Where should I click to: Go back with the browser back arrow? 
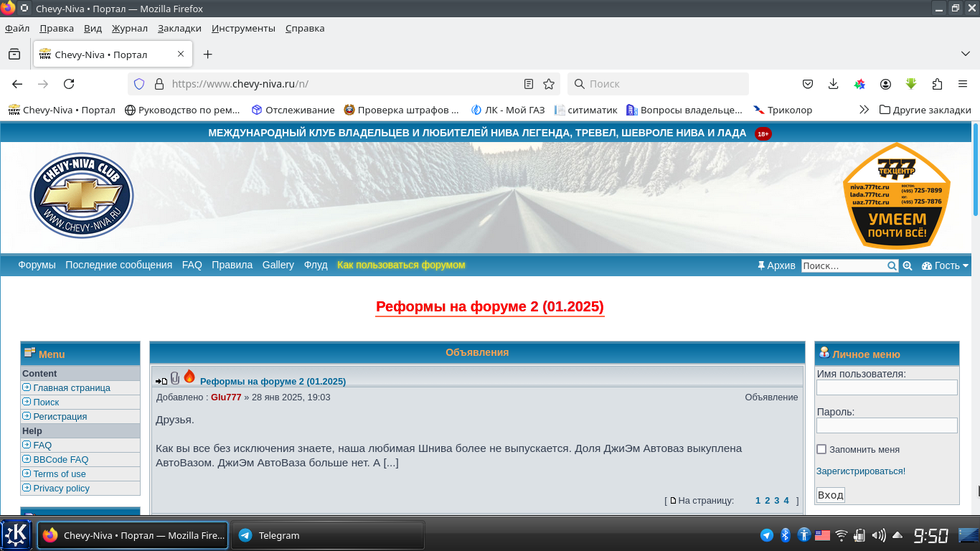pyautogui.click(x=17, y=84)
